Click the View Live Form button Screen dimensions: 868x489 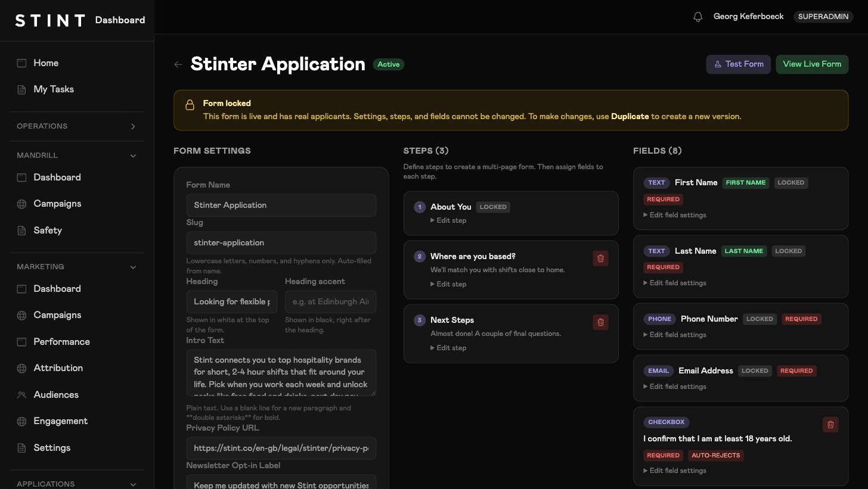812,64
